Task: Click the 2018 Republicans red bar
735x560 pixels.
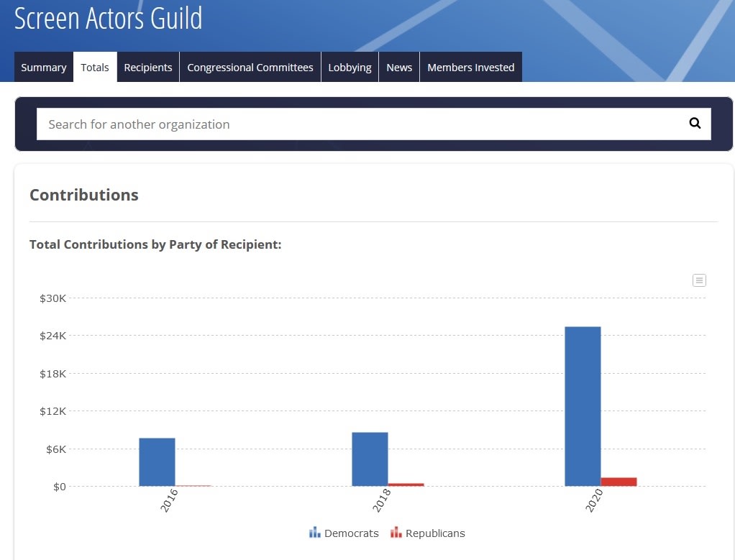Action: coord(406,485)
